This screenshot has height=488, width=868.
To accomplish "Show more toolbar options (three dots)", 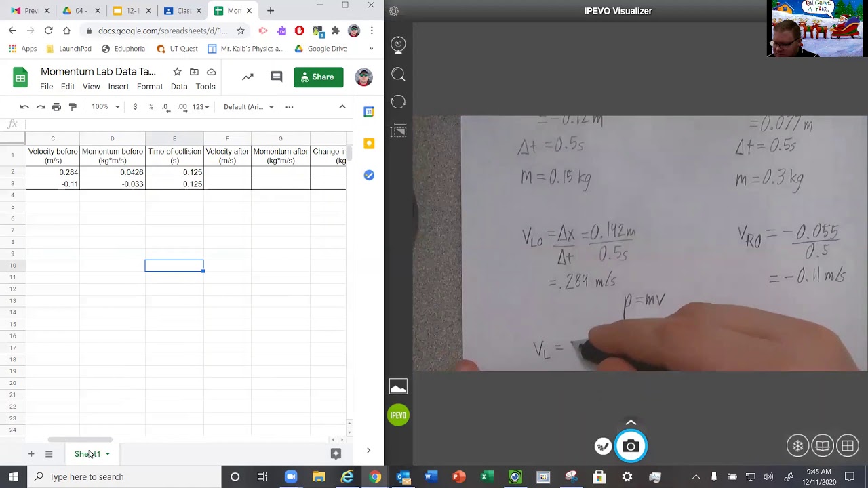I will 290,107.
